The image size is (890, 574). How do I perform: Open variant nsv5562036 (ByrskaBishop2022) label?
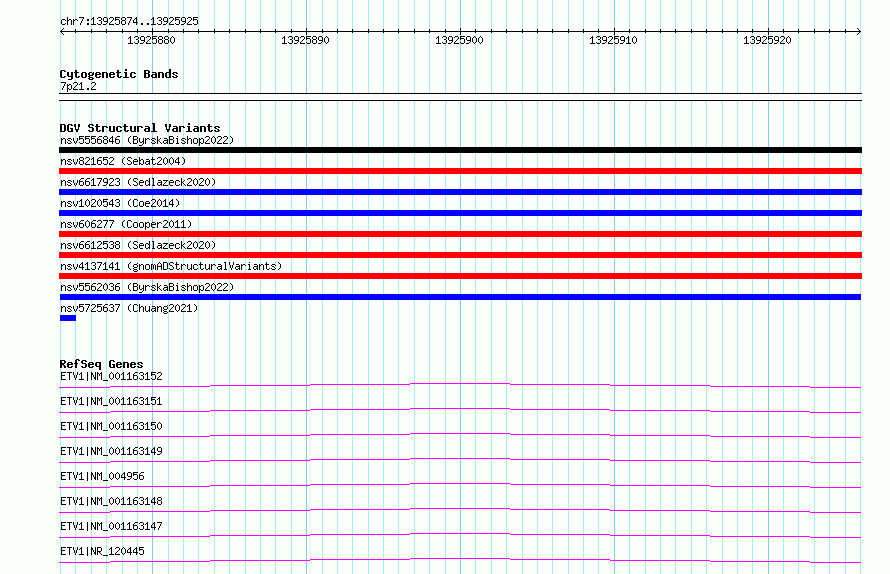click(147, 287)
